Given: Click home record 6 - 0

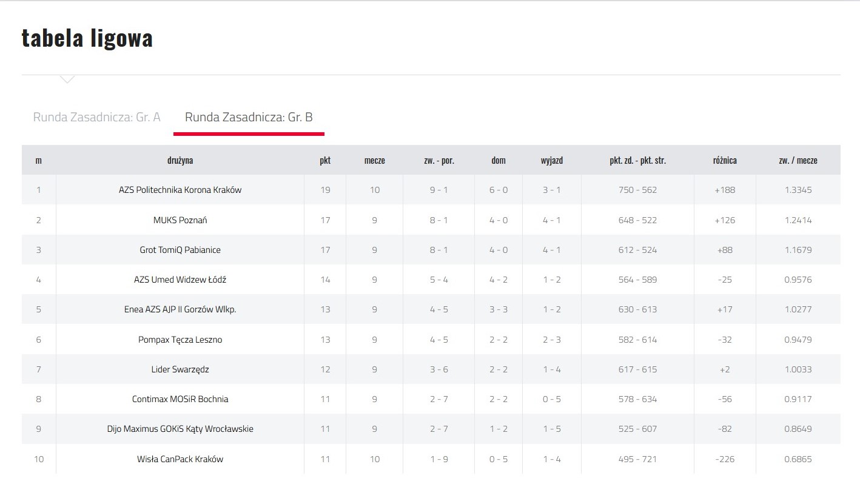Looking at the screenshot, I should (x=499, y=190).
